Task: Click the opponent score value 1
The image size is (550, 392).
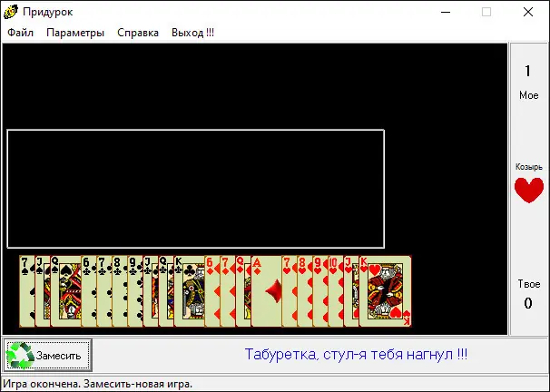Action: tap(528, 71)
